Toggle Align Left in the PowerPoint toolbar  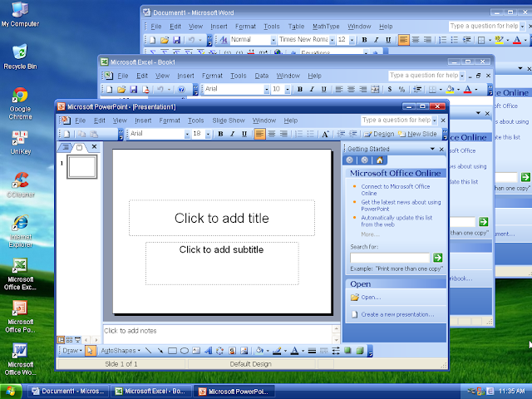point(259,134)
